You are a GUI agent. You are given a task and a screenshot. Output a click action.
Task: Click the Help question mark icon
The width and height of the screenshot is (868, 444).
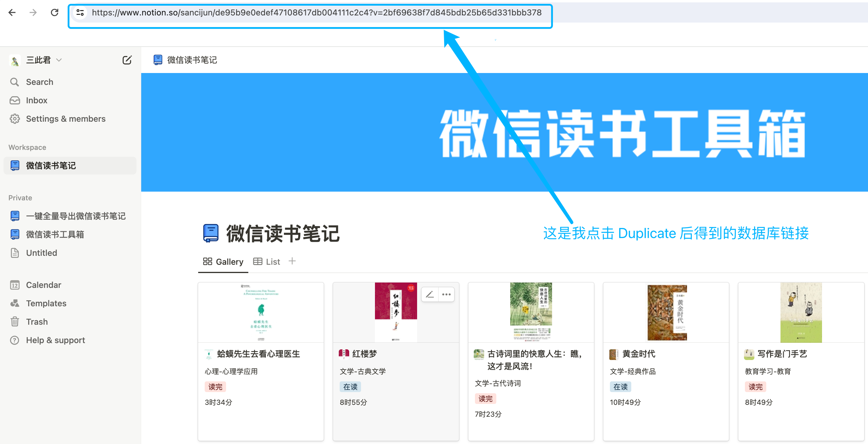15,340
